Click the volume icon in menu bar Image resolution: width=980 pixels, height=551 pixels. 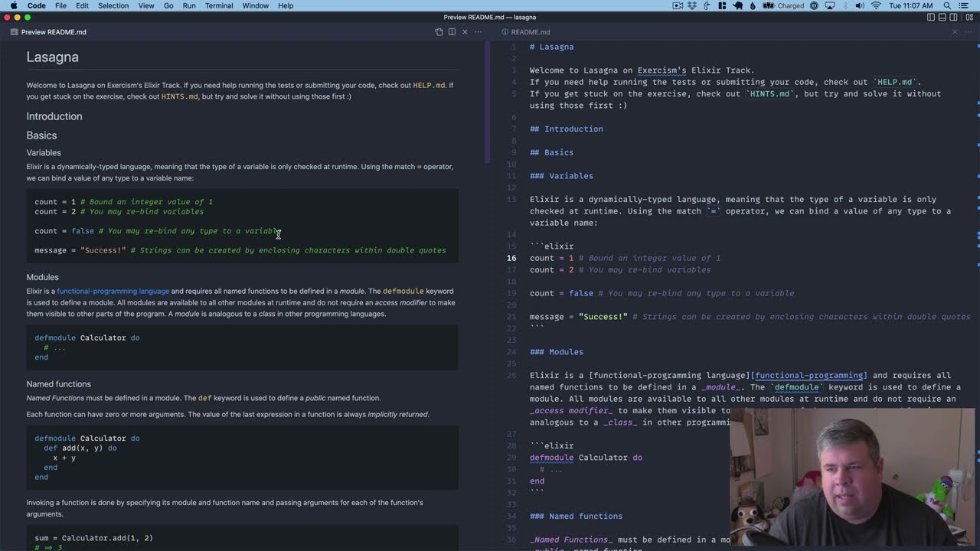coord(860,5)
